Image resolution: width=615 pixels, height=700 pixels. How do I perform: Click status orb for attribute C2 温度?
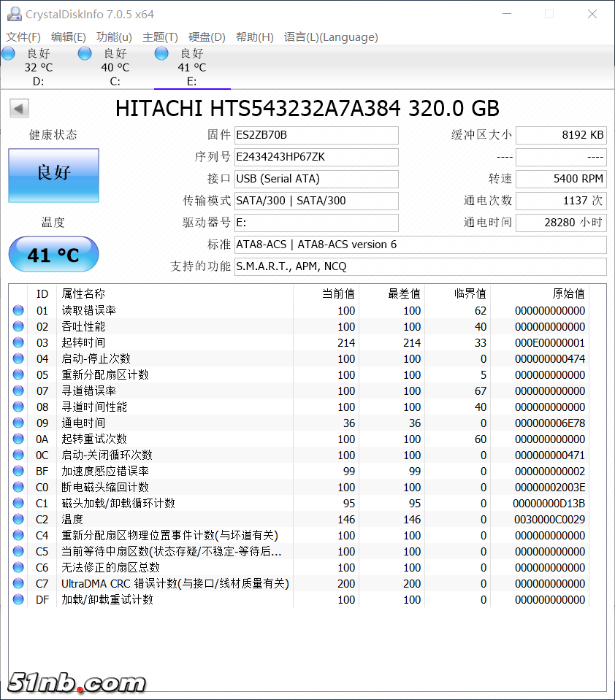click(18, 520)
